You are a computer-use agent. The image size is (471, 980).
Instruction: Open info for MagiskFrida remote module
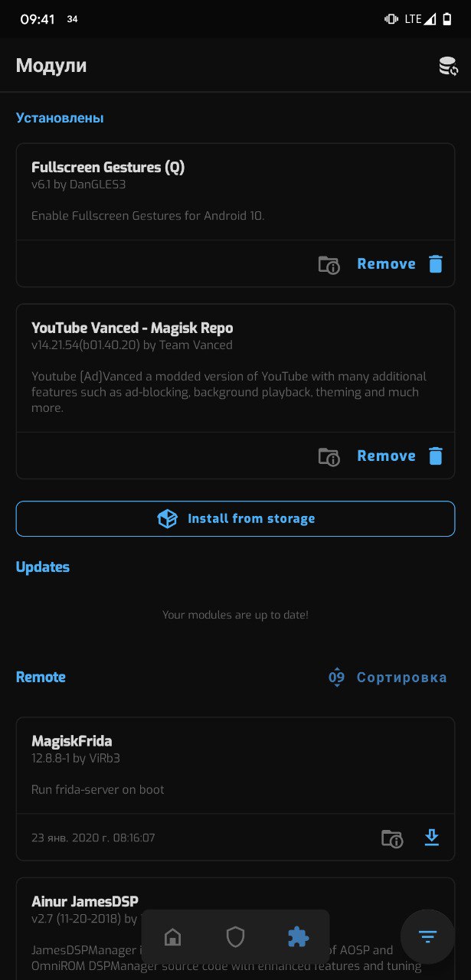[x=392, y=838]
